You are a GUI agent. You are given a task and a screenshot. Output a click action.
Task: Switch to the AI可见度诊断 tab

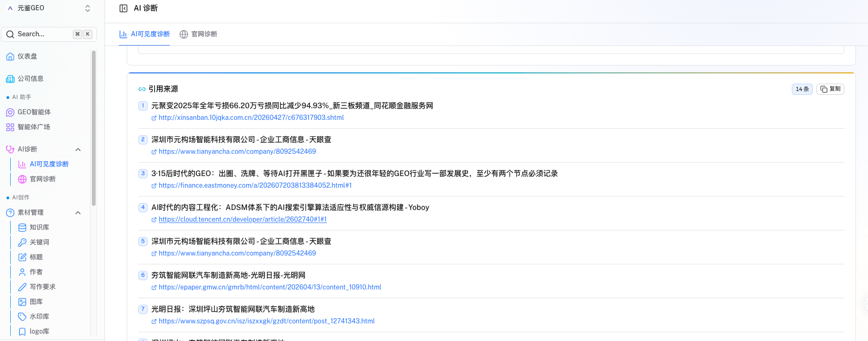tap(144, 34)
